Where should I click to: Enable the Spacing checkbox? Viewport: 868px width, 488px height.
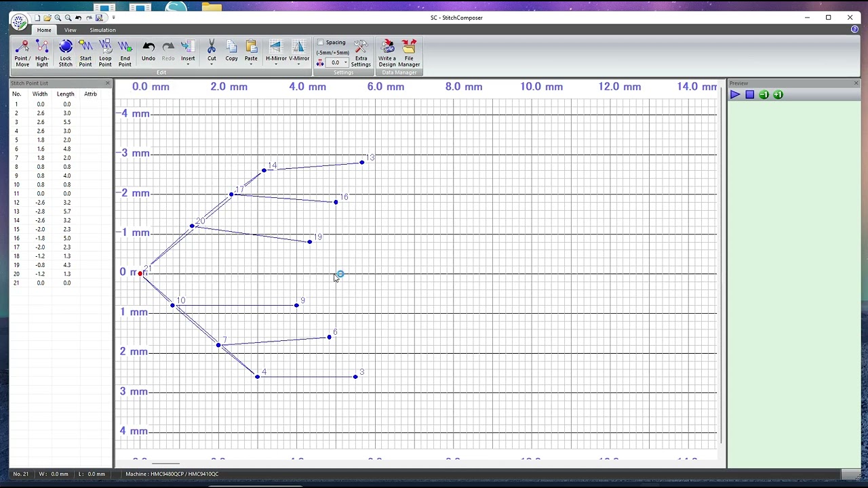click(321, 43)
